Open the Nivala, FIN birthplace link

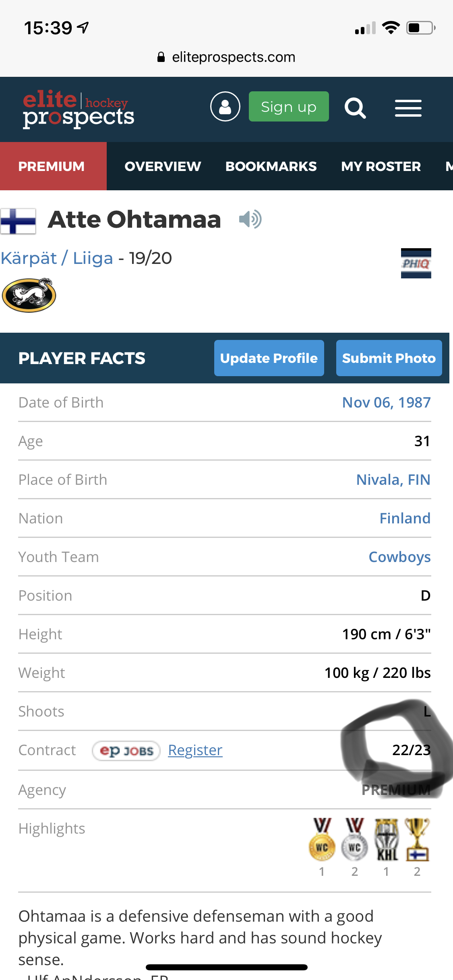tap(393, 480)
